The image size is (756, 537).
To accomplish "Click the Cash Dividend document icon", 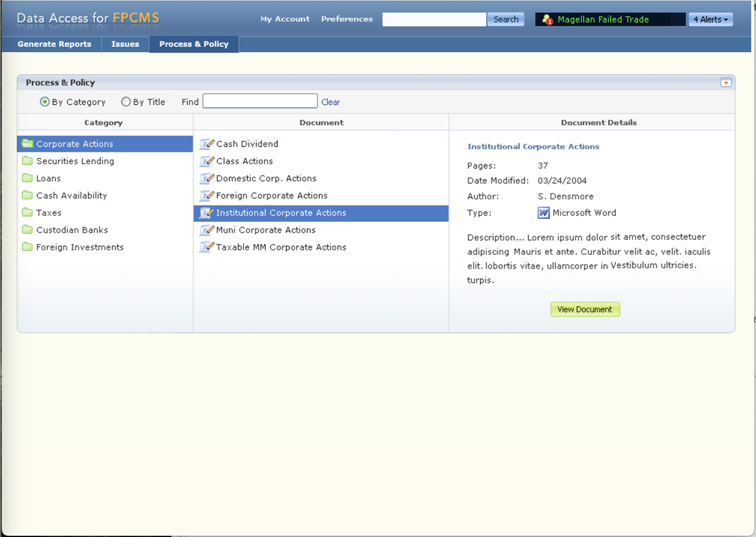I will [207, 144].
